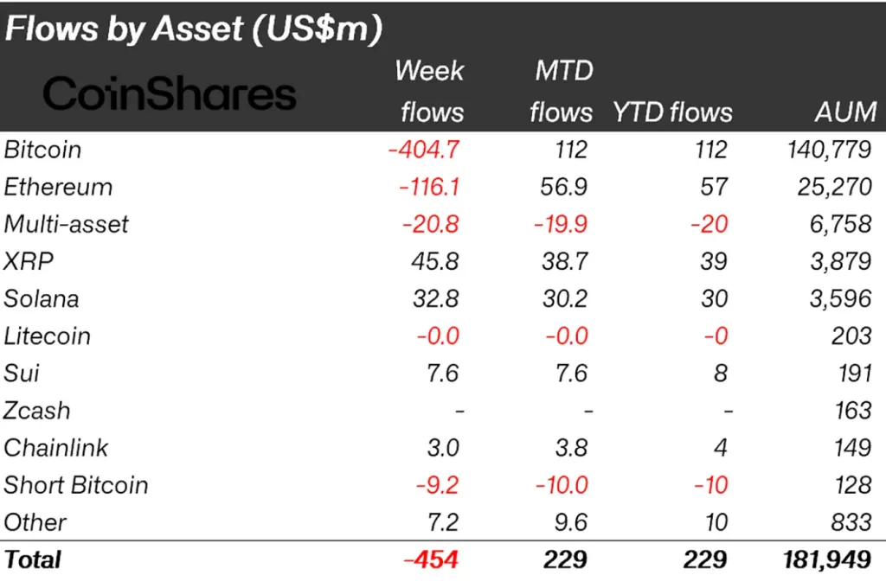886x588 pixels.
Task: Select the 181,949 total AUM value
Action: pos(827,559)
